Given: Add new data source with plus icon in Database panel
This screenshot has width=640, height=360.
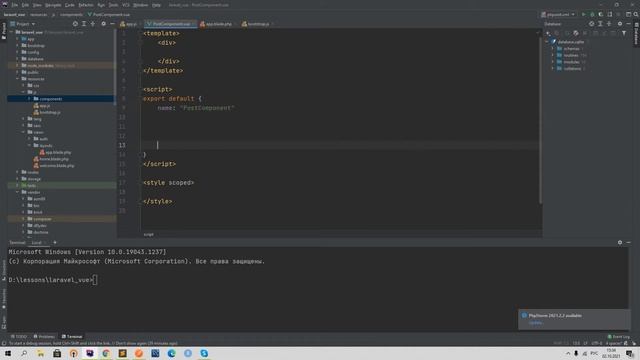Looking at the screenshot, I should (x=548, y=33).
